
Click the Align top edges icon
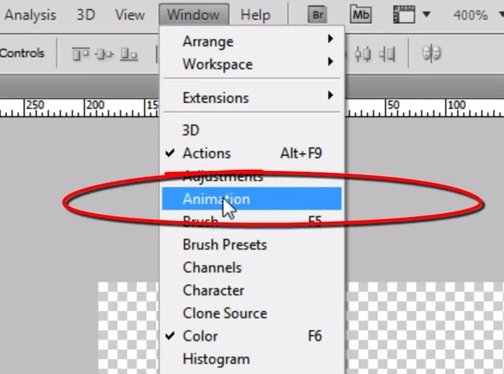[81, 53]
